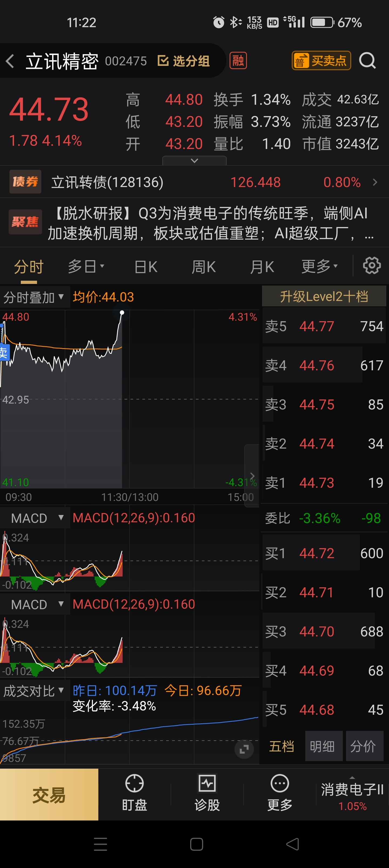Tap the Android home button
389x868 pixels.
pos(196,844)
